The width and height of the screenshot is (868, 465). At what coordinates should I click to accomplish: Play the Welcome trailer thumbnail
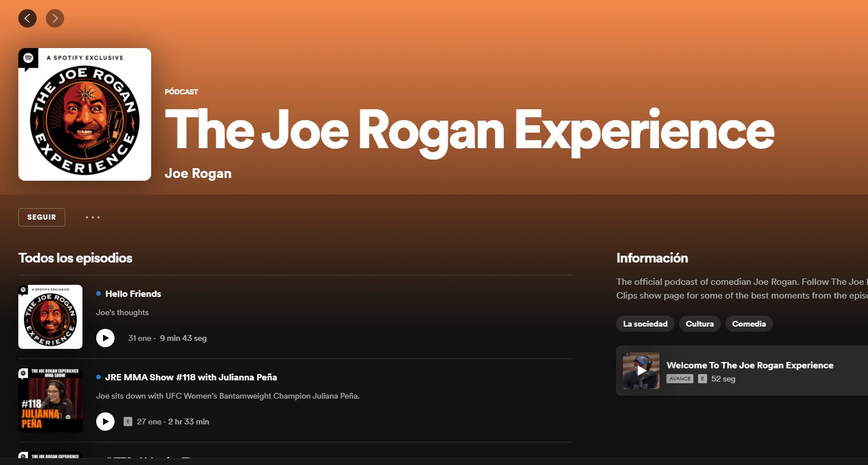641,371
